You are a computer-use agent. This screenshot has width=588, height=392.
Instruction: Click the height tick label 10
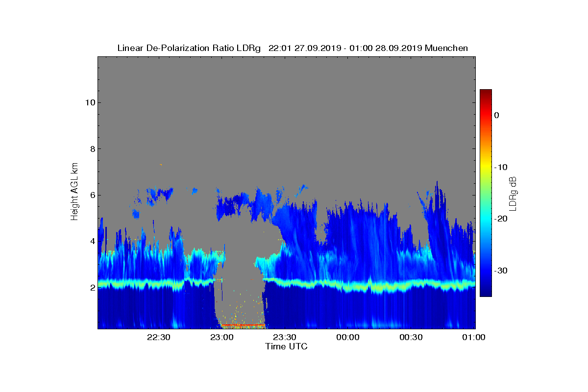[90, 102]
